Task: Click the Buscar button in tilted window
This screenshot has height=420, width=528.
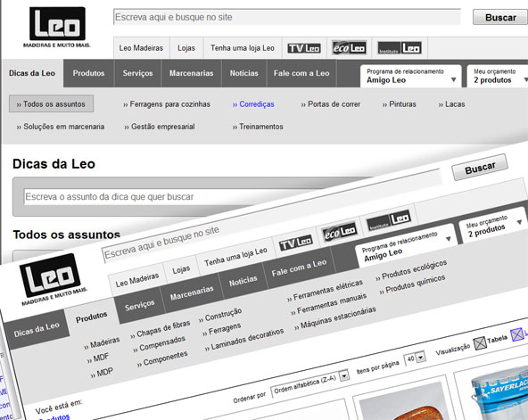Action: [x=480, y=168]
